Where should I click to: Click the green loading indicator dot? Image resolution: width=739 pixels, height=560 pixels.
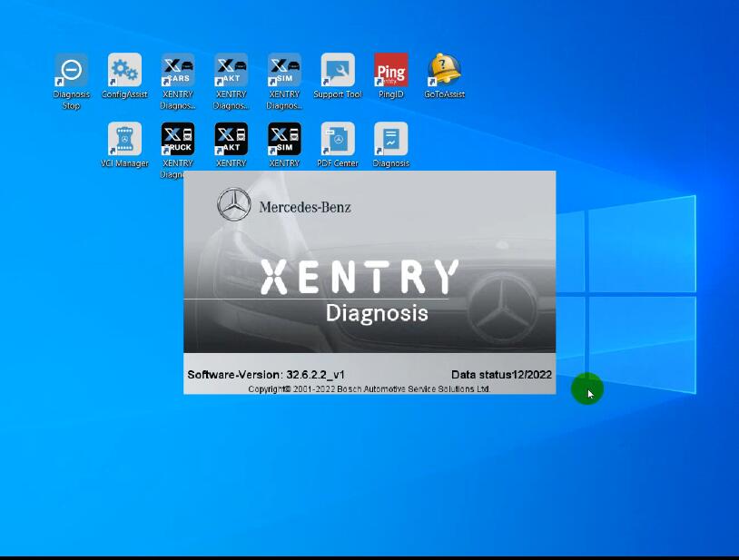click(588, 388)
